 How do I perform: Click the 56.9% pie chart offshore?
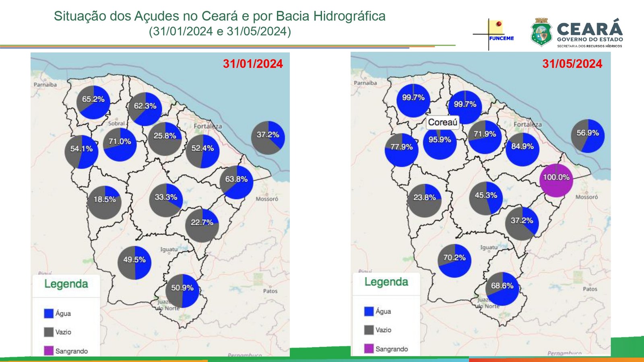pyautogui.click(x=588, y=136)
